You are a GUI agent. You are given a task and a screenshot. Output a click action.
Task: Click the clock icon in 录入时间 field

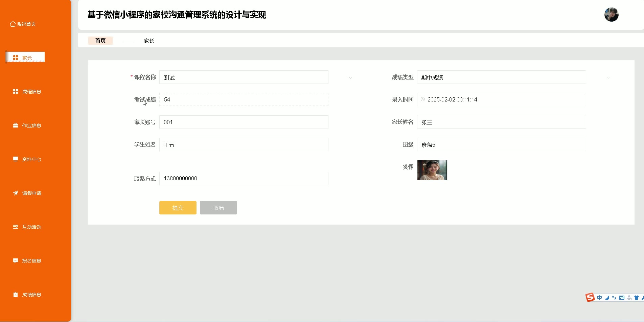click(423, 99)
